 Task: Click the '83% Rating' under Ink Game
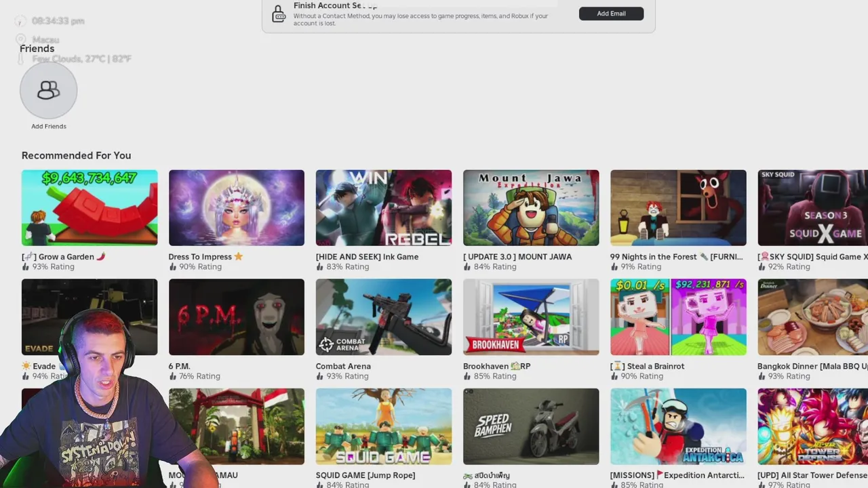[x=347, y=266]
